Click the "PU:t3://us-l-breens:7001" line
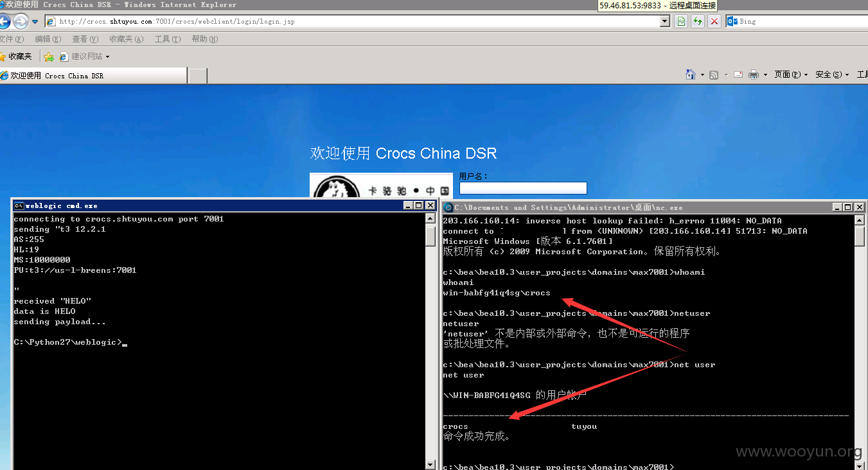This screenshot has width=868, height=470. click(x=75, y=270)
